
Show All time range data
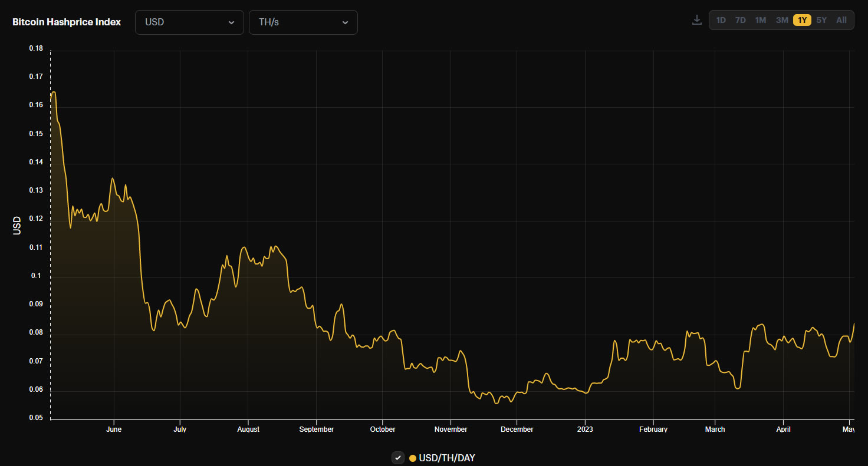point(841,20)
